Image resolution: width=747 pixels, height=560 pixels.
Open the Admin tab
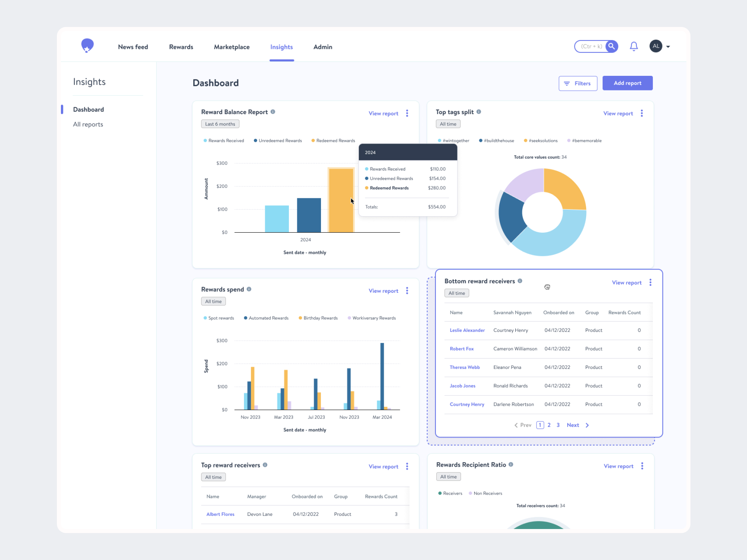pos(323,47)
